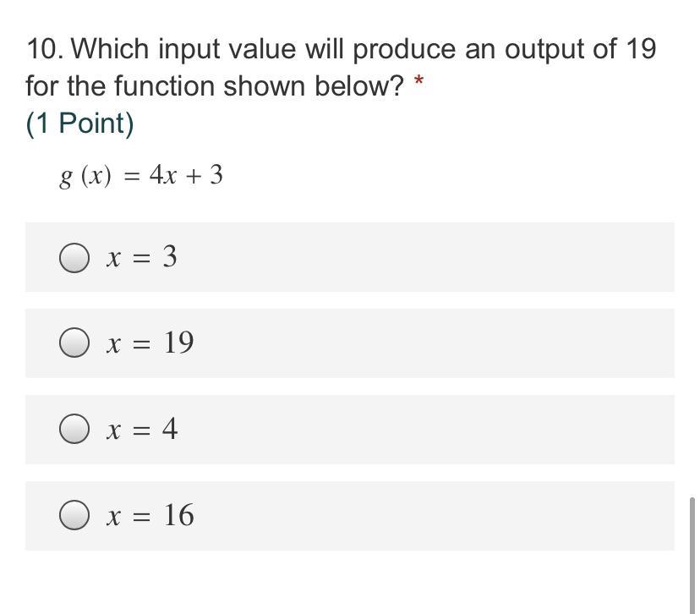Click the number 19 in the question title
The width and height of the screenshot is (700, 614).
(640, 50)
